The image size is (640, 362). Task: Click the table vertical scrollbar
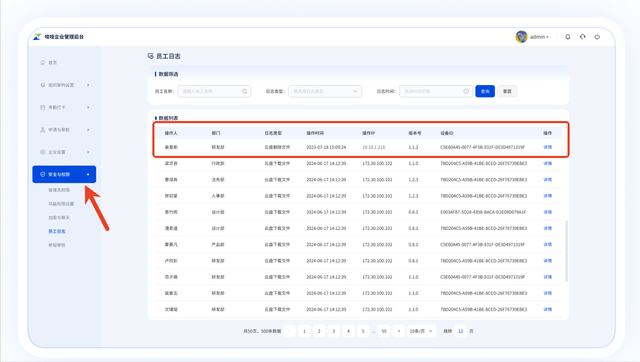tap(566, 251)
